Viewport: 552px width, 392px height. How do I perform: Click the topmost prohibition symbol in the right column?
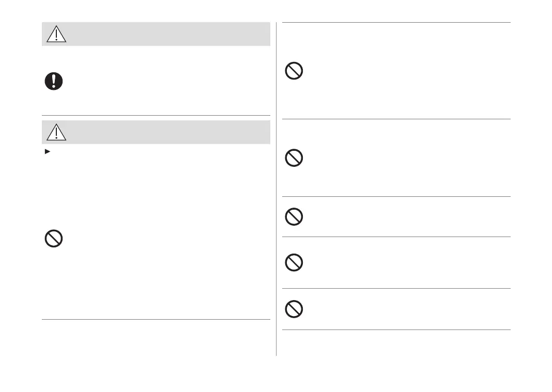pyautogui.click(x=294, y=71)
